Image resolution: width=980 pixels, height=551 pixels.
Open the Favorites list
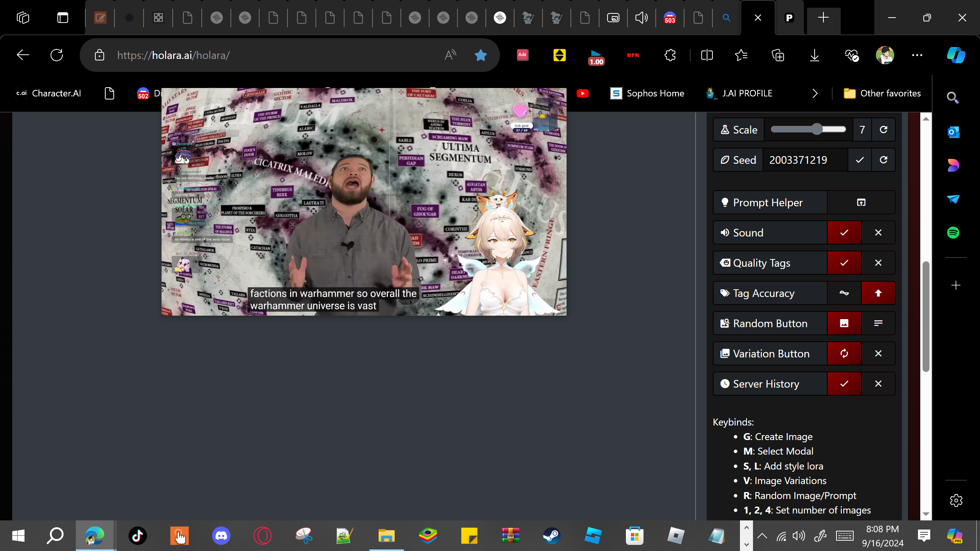(742, 55)
